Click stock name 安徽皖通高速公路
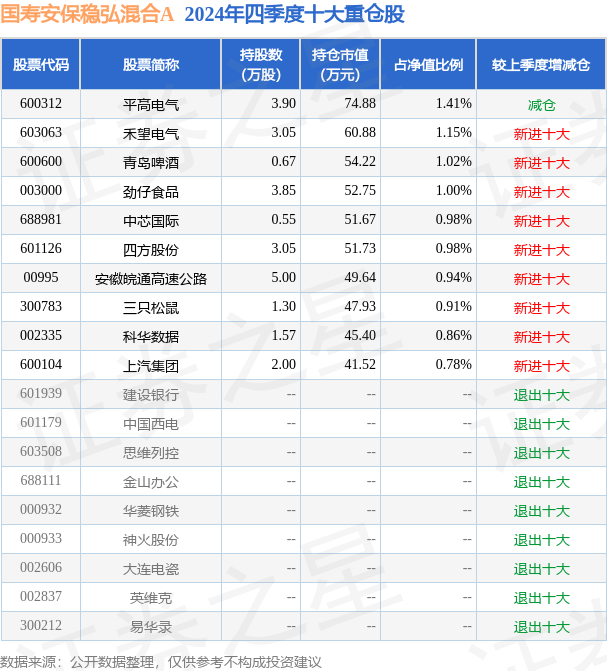 point(151,279)
